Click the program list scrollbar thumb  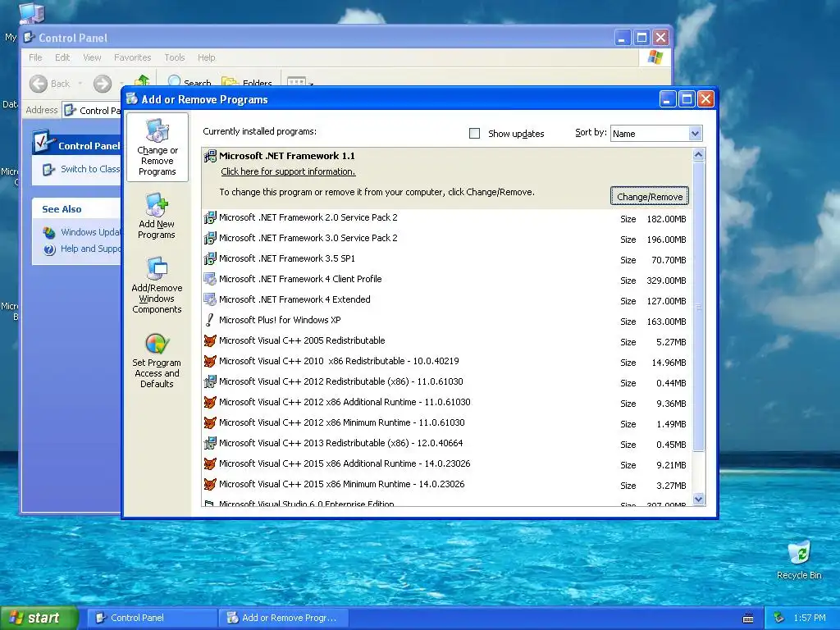[x=698, y=307]
